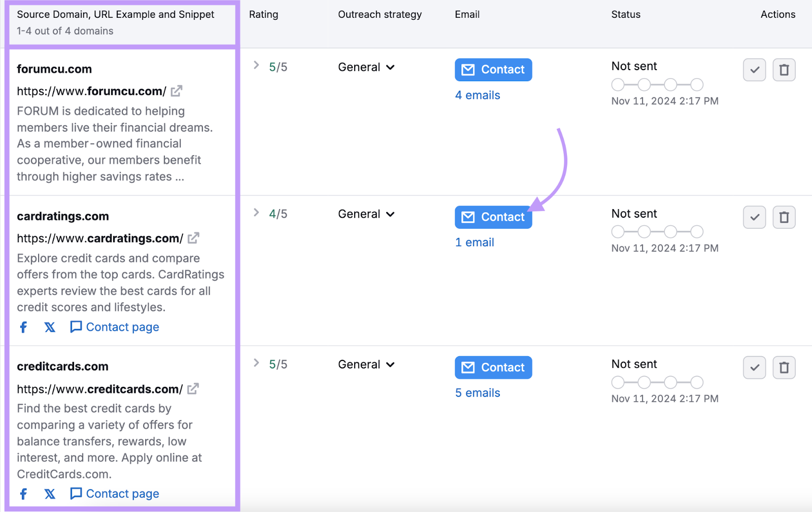This screenshot has height=512, width=812.
Task: Open cardratings.com X profile icon
Action: (x=50, y=327)
